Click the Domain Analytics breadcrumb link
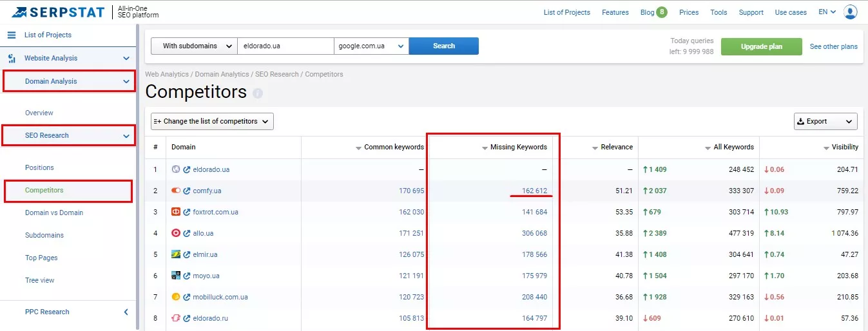This screenshot has height=331, width=868. coord(222,74)
